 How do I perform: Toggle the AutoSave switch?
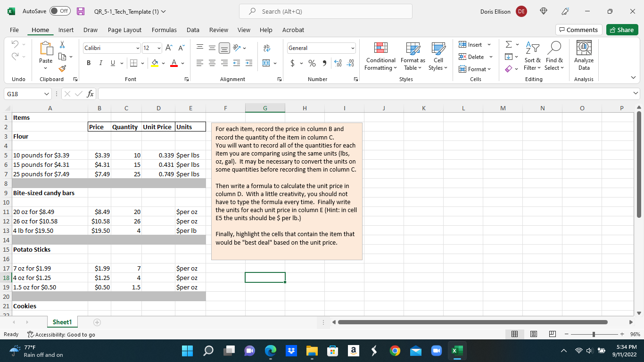tap(60, 12)
